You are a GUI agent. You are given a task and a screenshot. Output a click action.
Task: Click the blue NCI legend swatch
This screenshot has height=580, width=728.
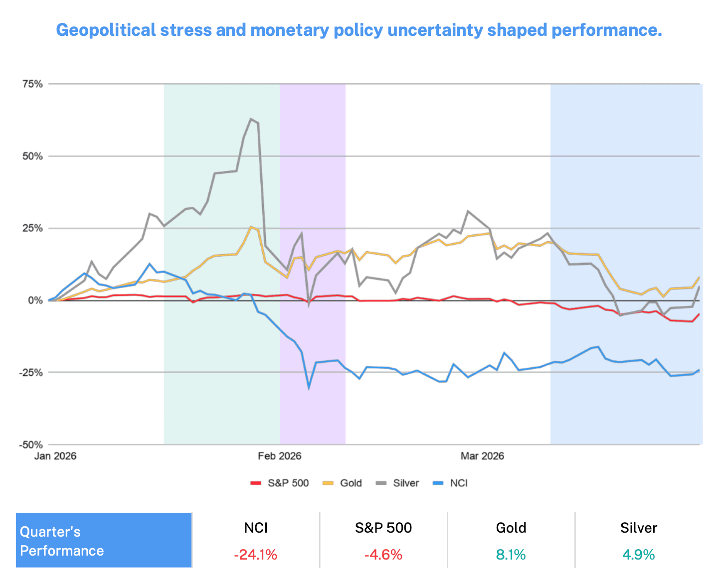(438, 483)
